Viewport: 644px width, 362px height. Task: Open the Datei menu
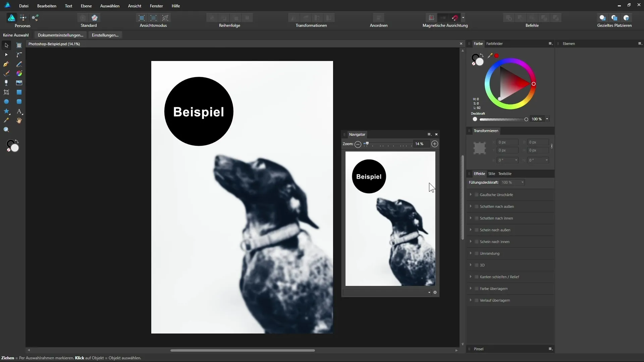pos(24,6)
